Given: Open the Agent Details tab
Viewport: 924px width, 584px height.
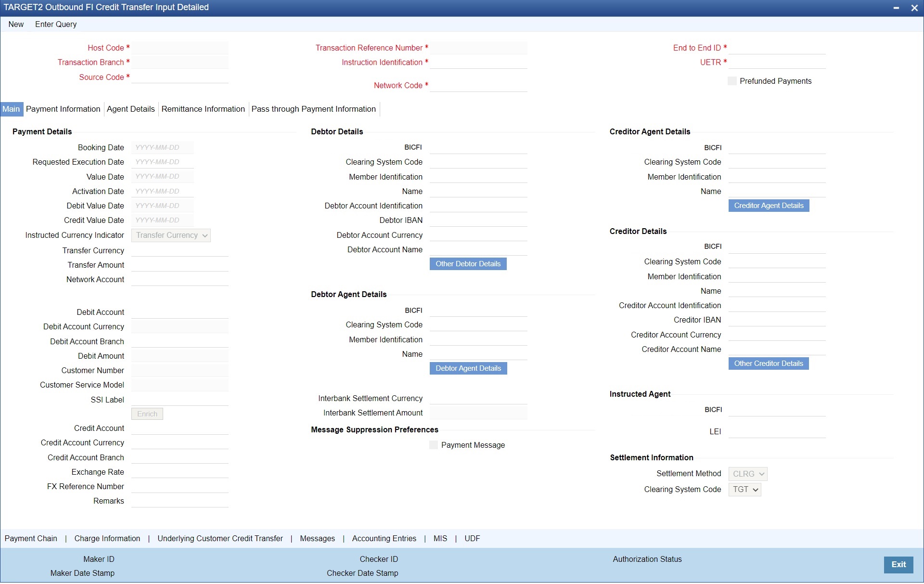Looking at the screenshot, I should click(x=130, y=109).
